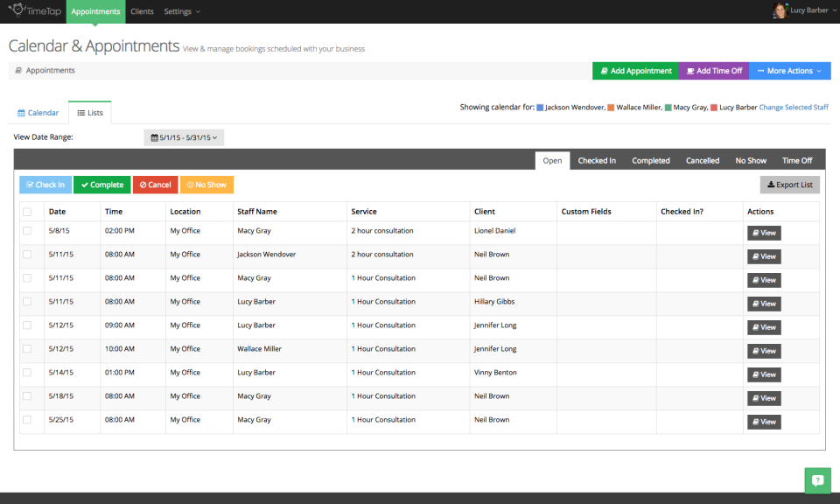
Task: Click Lucy Barber red color swatch
Action: [x=714, y=108]
